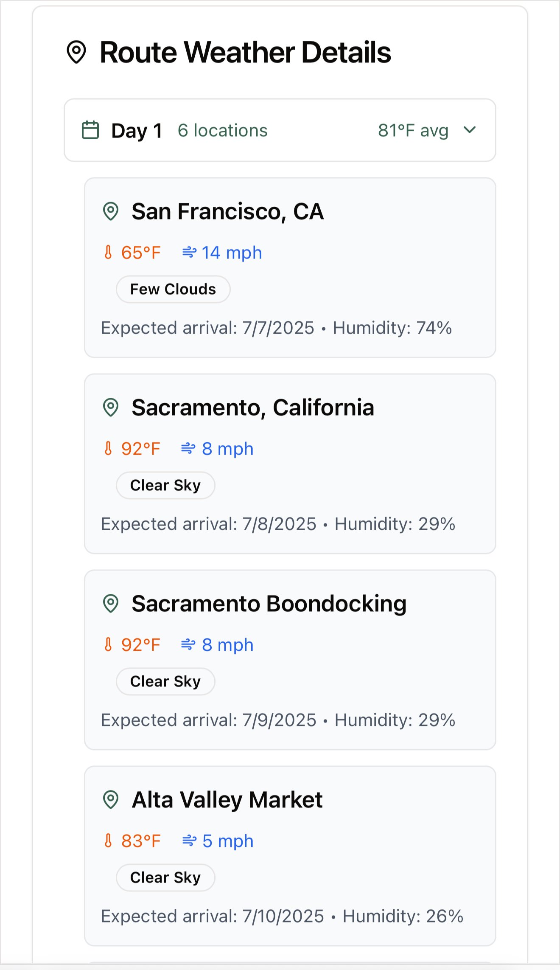Click the map pin icon beside Route Weather Details
The width and height of the screenshot is (560, 970).
click(x=76, y=52)
